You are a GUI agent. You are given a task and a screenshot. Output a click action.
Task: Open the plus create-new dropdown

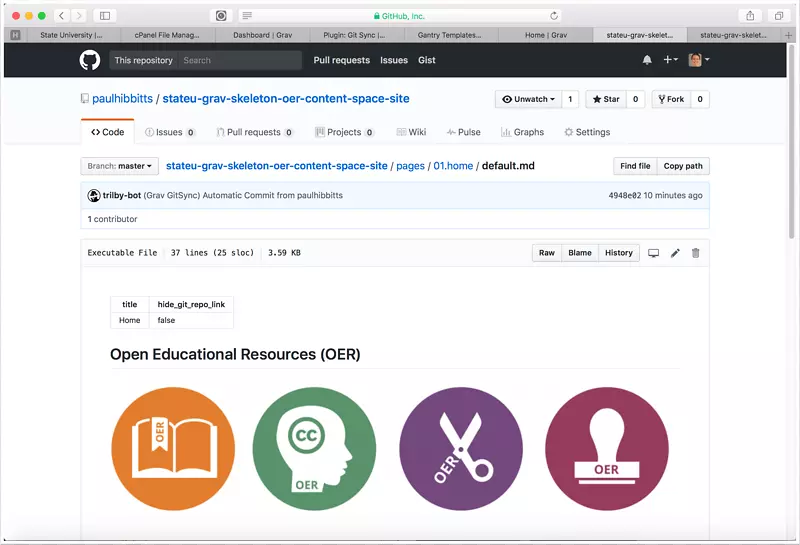click(x=670, y=60)
